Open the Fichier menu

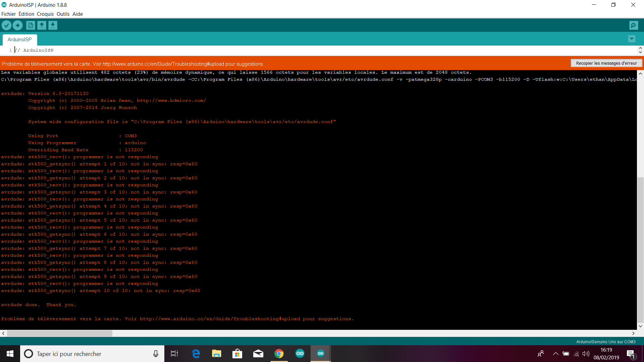(8, 14)
